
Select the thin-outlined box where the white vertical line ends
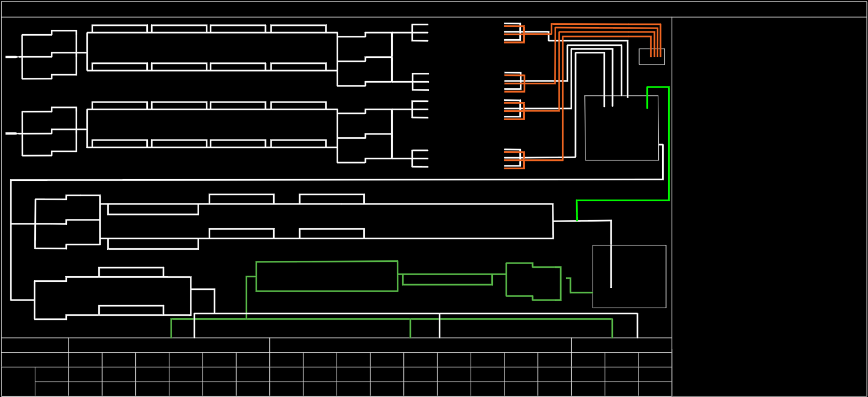click(x=629, y=276)
